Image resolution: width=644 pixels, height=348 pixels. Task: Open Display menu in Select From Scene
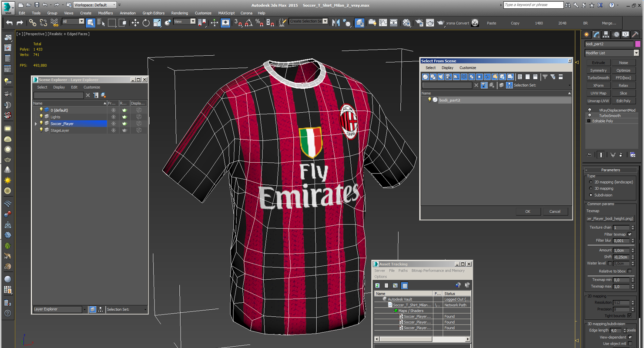pos(447,68)
